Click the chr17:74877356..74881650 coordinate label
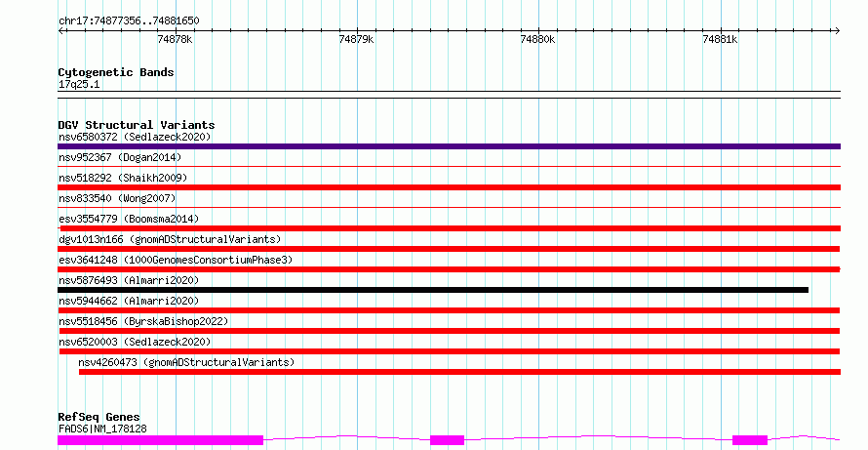This screenshot has height=450, width=868. coord(129,20)
